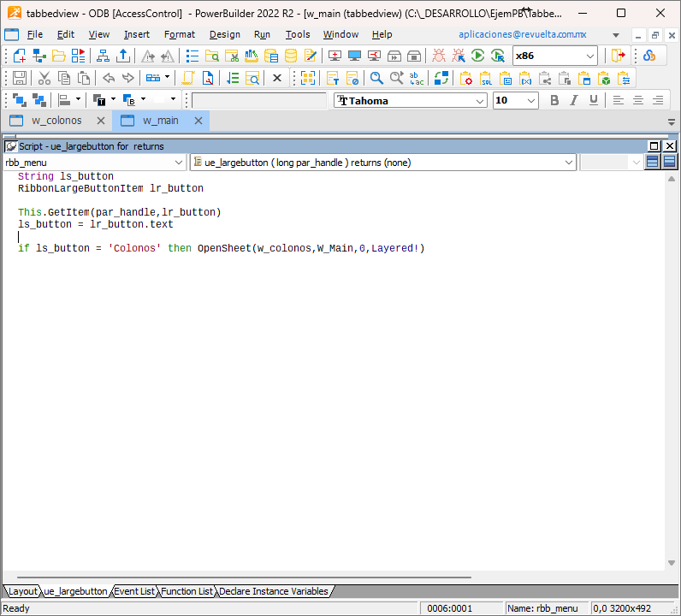This screenshot has width=681, height=616.
Task: Click the Undo arrow icon
Action: click(x=108, y=78)
